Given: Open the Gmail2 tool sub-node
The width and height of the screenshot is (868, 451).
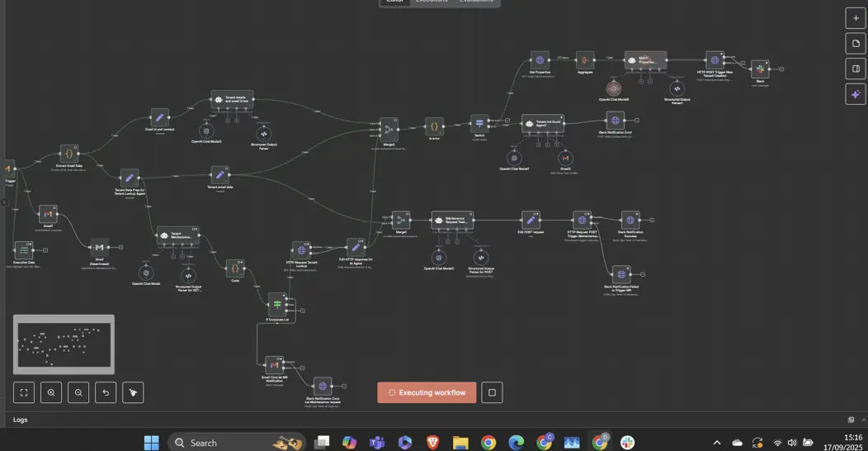Looking at the screenshot, I should (565, 158).
